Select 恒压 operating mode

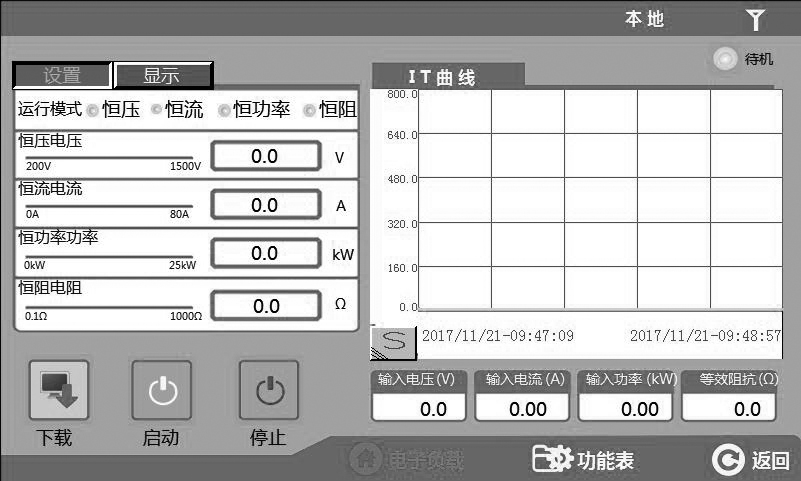[x=93, y=110]
